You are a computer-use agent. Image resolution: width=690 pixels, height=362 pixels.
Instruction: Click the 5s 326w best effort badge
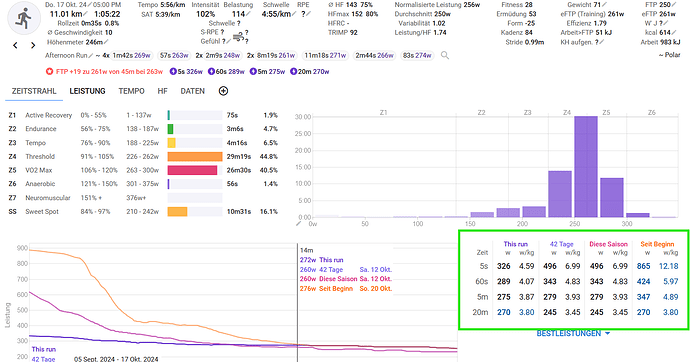coord(186,71)
